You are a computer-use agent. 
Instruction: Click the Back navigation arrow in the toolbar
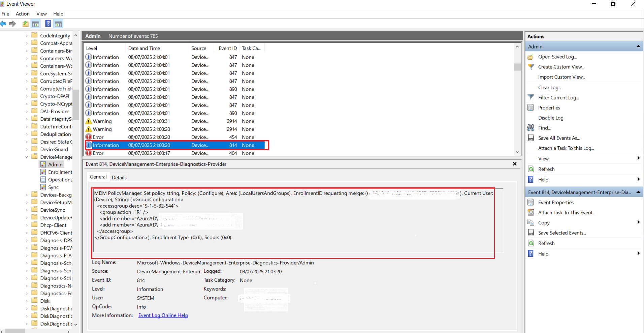point(3,24)
